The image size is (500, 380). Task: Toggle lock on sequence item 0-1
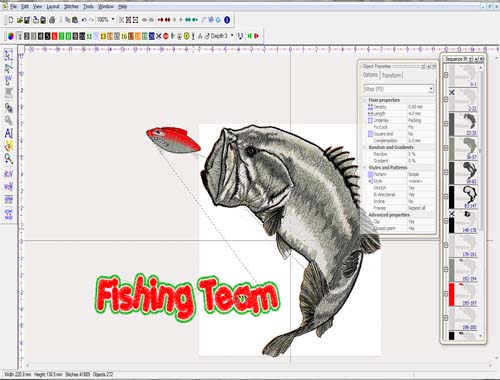tap(446, 75)
